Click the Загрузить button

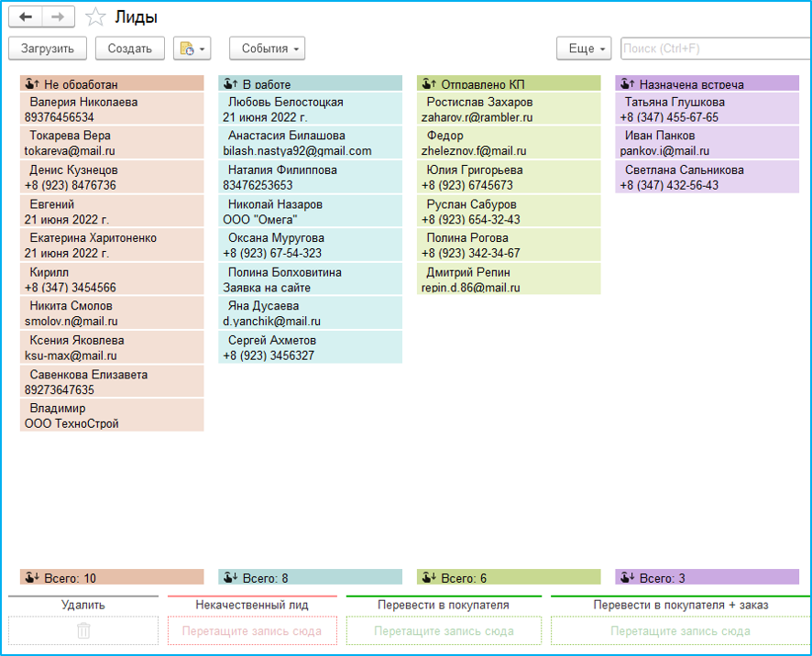[x=48, y=49]
